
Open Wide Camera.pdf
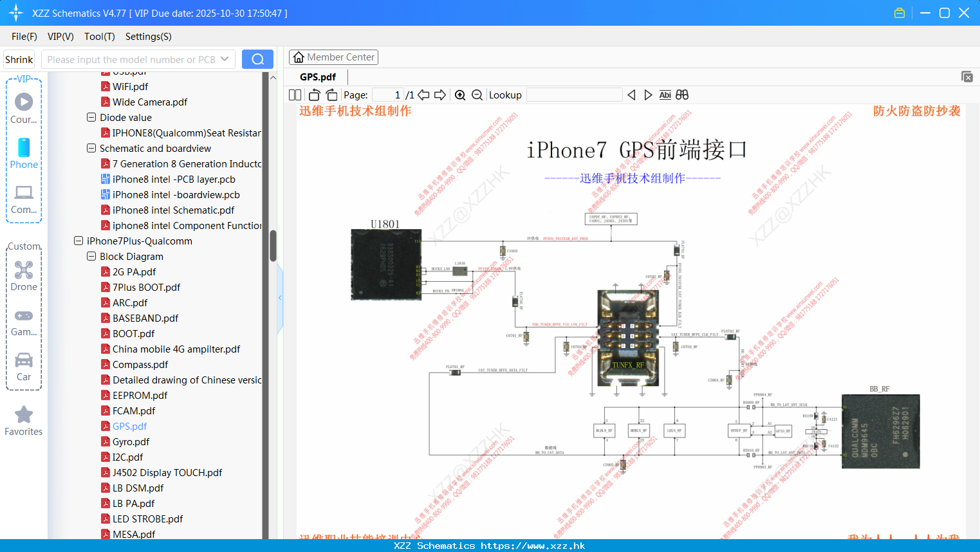150,102
